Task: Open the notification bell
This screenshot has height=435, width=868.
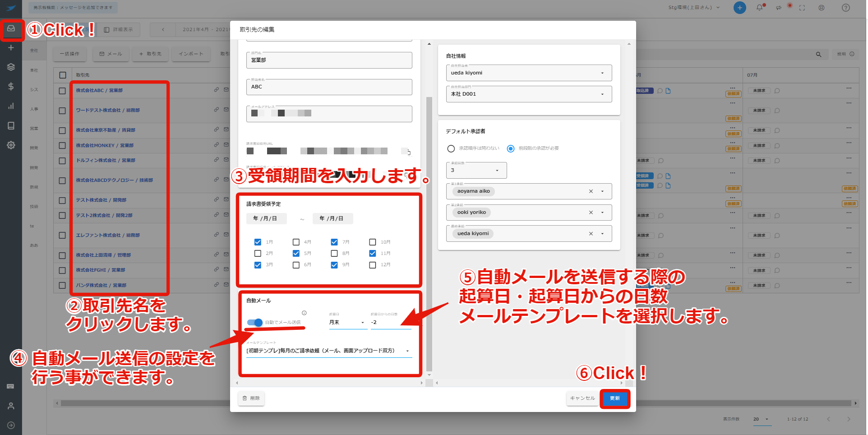Action: point(759,8)
